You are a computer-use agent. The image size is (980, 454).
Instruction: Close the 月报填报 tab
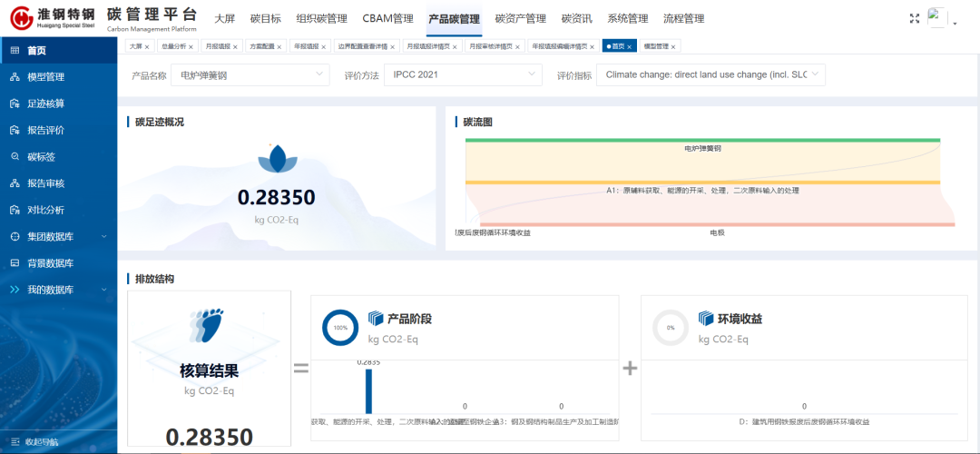coord(235,47)
